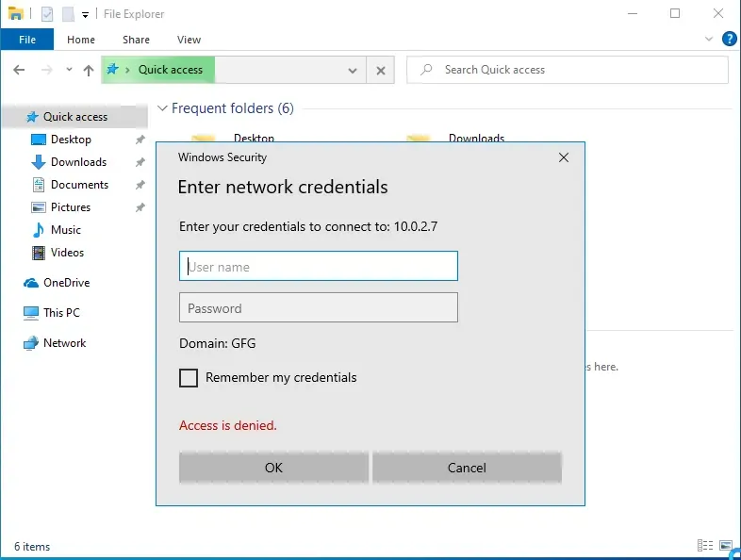Open the recent locations dropdown arrow
Screen dimensions: 741x560
(69, 70)
